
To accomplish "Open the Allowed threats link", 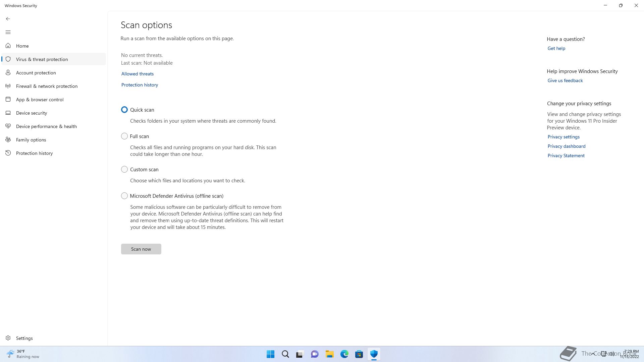I will (138, 74).
